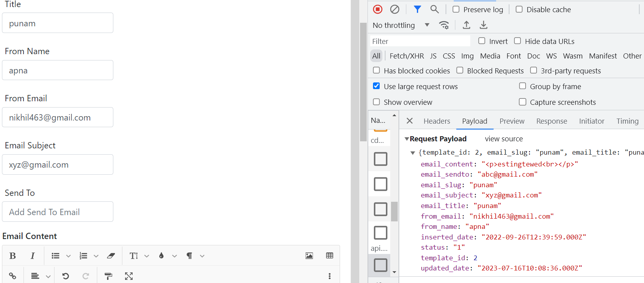
Task: Select paint format brush tool
Action: coord(109,276)
